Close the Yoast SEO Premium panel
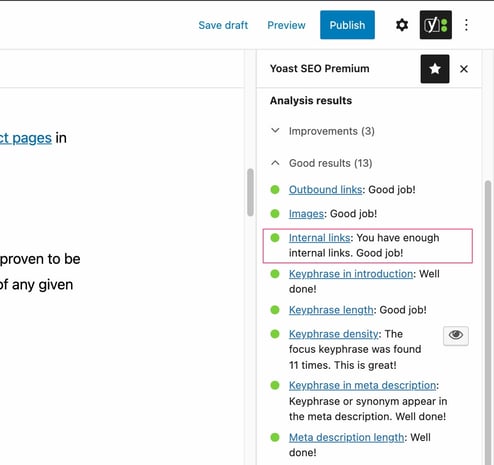 click(x=464, y=69)
